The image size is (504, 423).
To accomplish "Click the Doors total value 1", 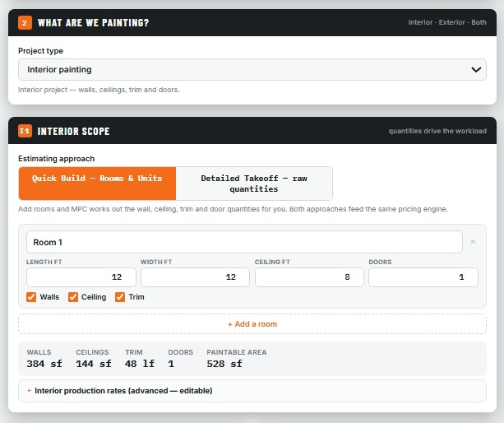I will (x=171, y=364).
